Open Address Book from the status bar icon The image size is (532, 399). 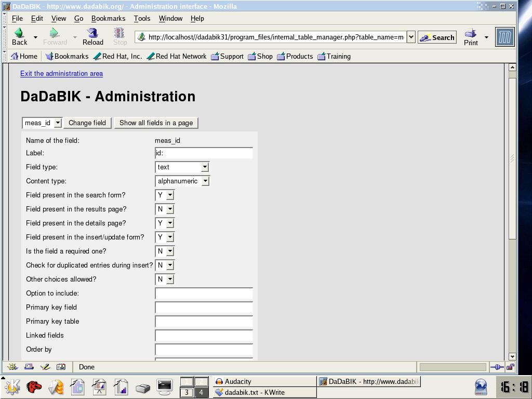tap(61, 367)
